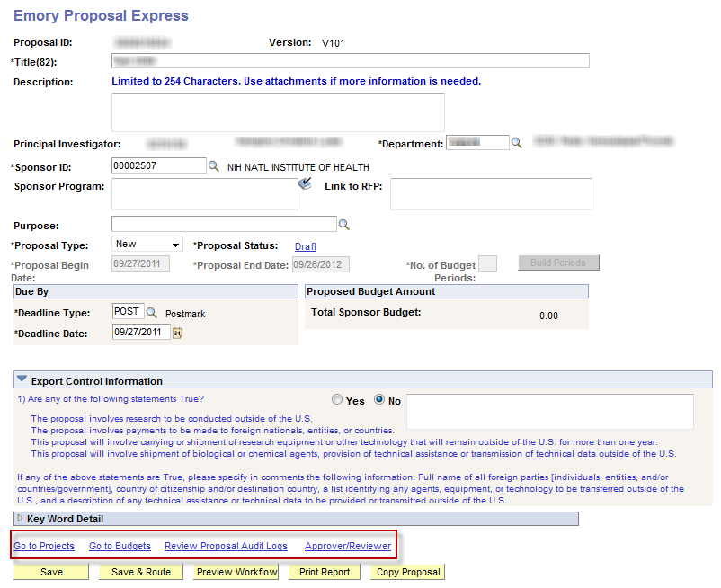Screen dimensions: 721x588
Task: Click into the Sponsor Program text area
Action: (205, 194)
